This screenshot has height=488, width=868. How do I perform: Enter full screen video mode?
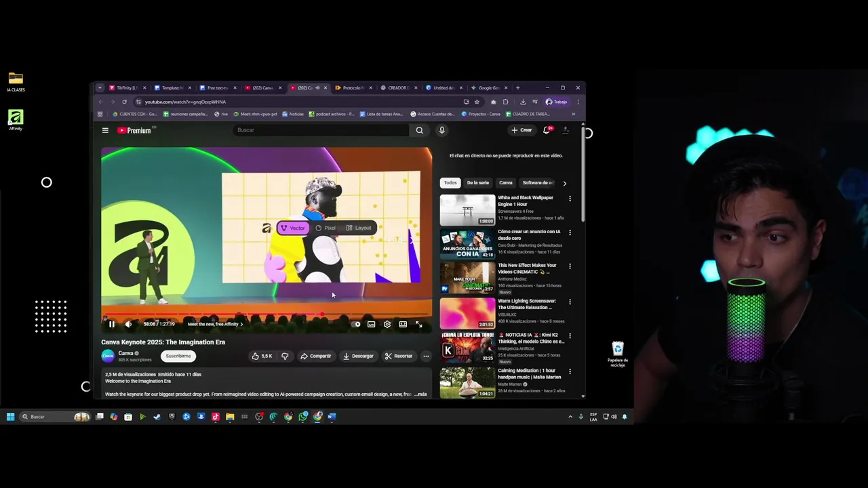pos(418,324)
